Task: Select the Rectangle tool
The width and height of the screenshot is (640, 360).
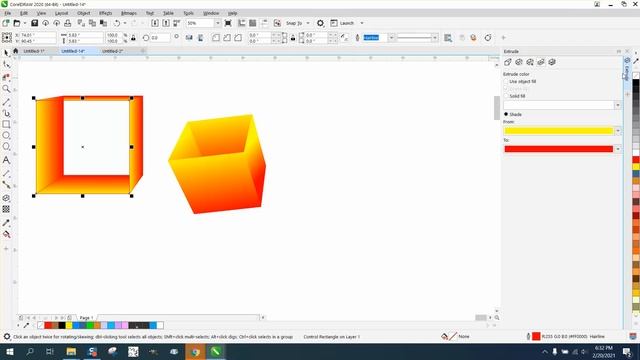Action: (x=6, y=124)
